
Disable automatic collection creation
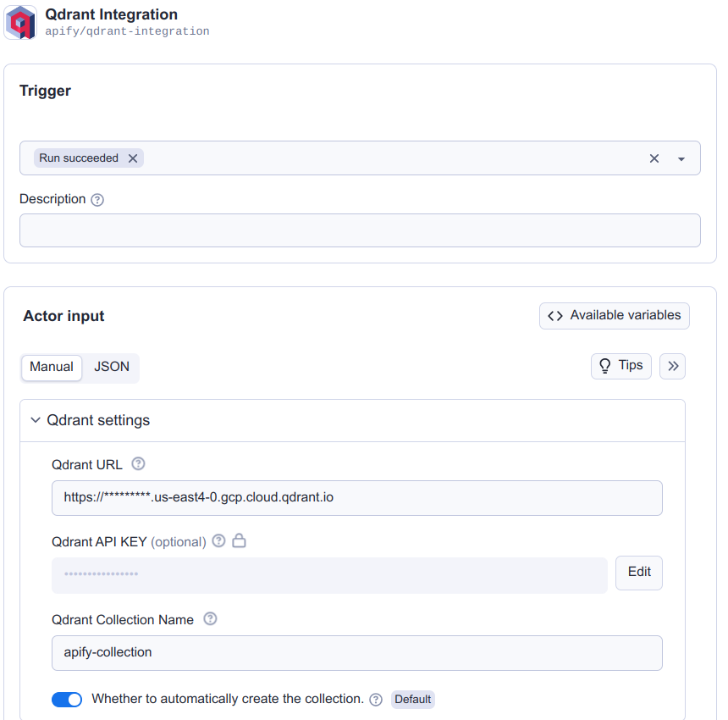coord(67,700)
